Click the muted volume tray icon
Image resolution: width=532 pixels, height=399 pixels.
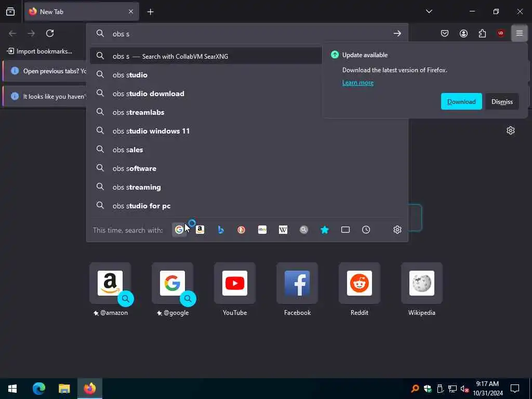pos(464,389)
